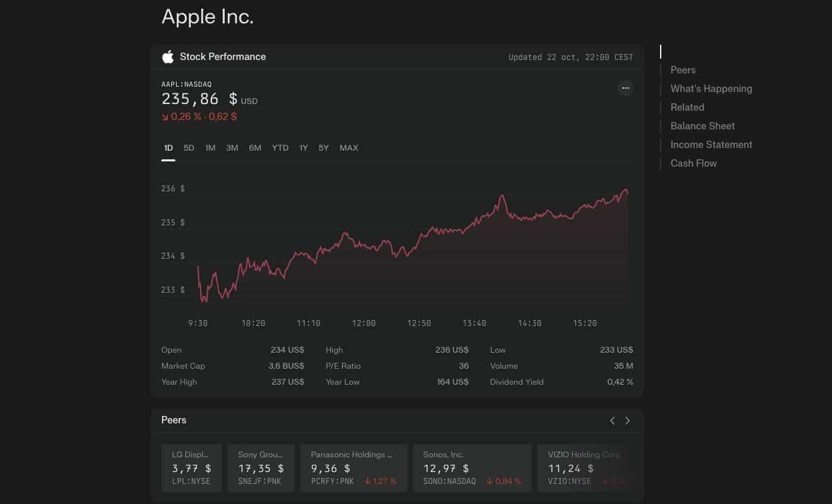The width and height of the screenshot is (832, 504).
Task: Click the Apple logo in Stock Performance header
Action: tap(168, 57)
